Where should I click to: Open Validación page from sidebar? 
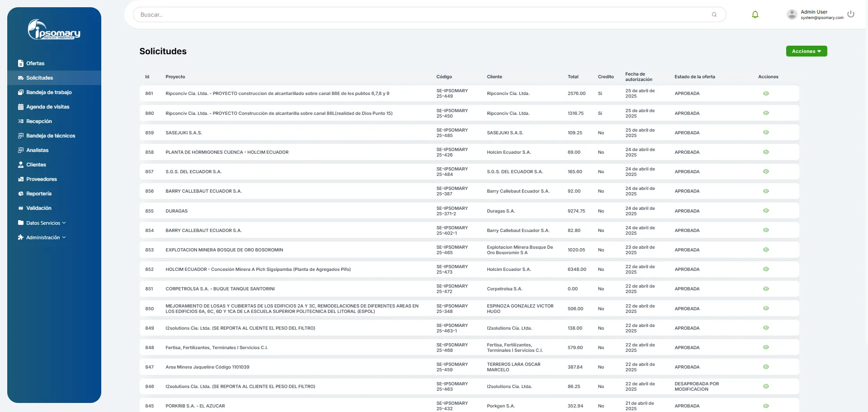point(39,208)
